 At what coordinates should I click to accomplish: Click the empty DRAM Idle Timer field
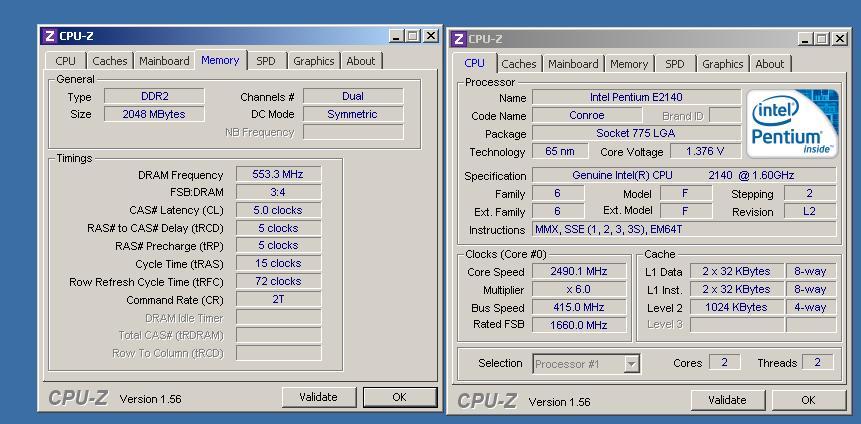coord(278,317)
